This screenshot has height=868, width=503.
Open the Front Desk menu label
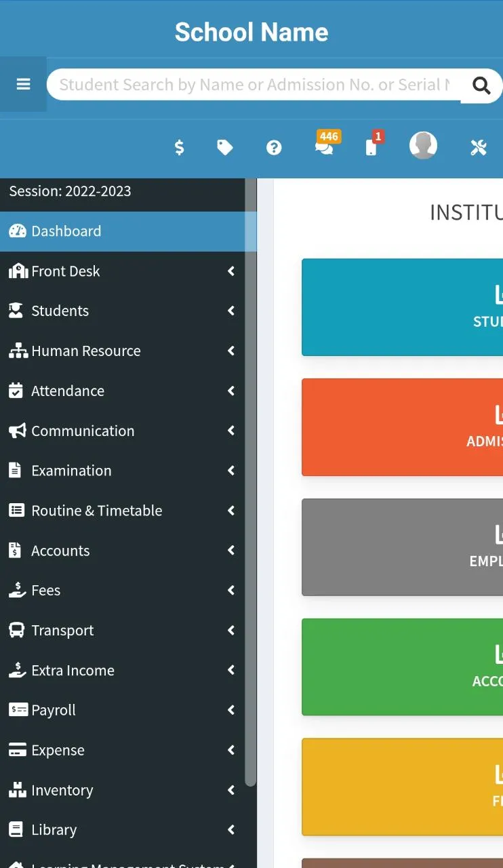[66, 271]
